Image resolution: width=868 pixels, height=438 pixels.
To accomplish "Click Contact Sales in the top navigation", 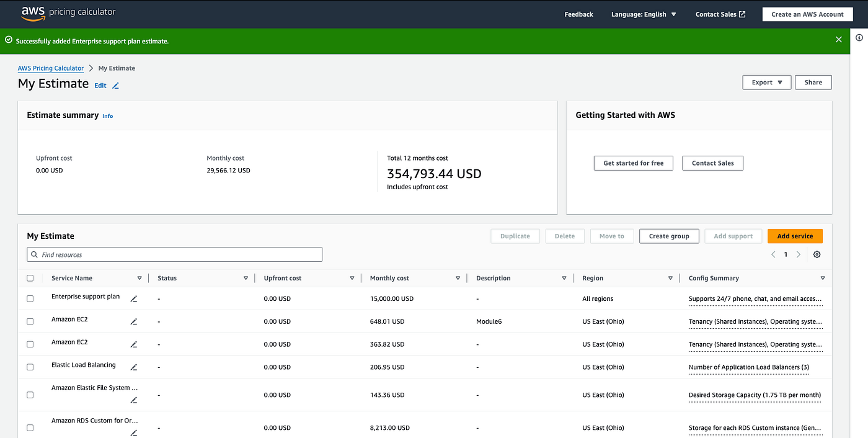I will coord(720,14).
